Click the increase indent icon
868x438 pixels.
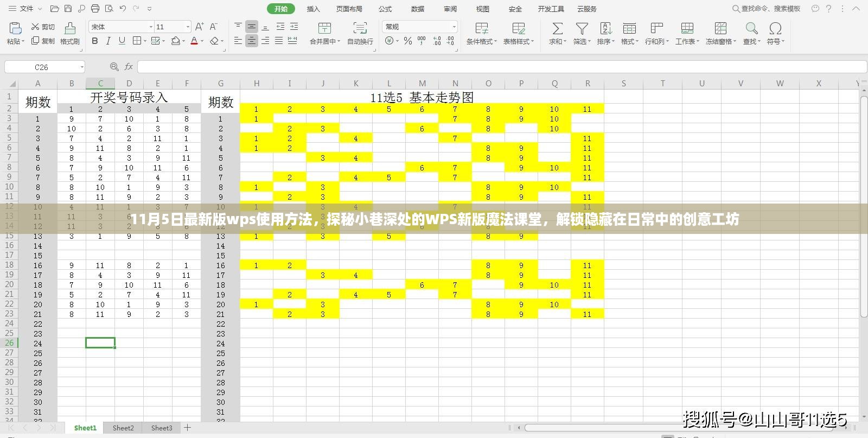pos(293,27)
